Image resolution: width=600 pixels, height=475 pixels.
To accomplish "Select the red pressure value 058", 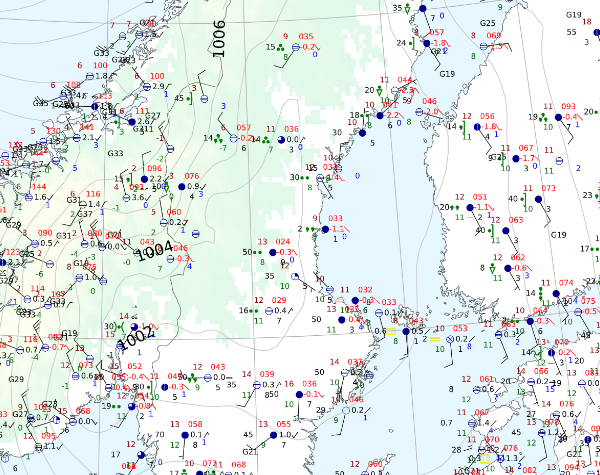I will point(195,424).
